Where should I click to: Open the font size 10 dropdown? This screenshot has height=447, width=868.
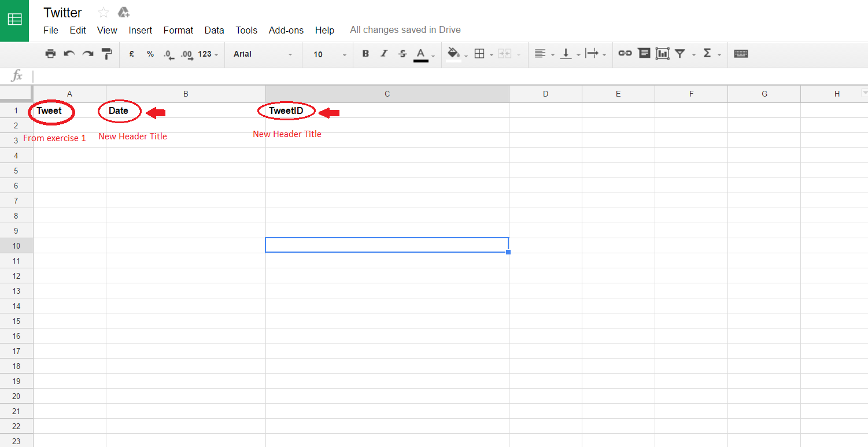(x=330, y=54)
